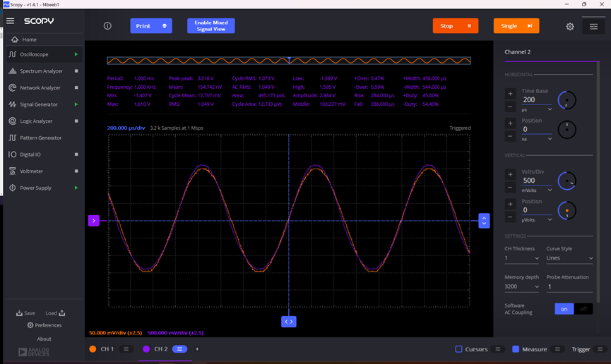611x364 pixels.
Task: Open the Volts/Div unit dropdown (mVolts)
Action: (537, 190)
